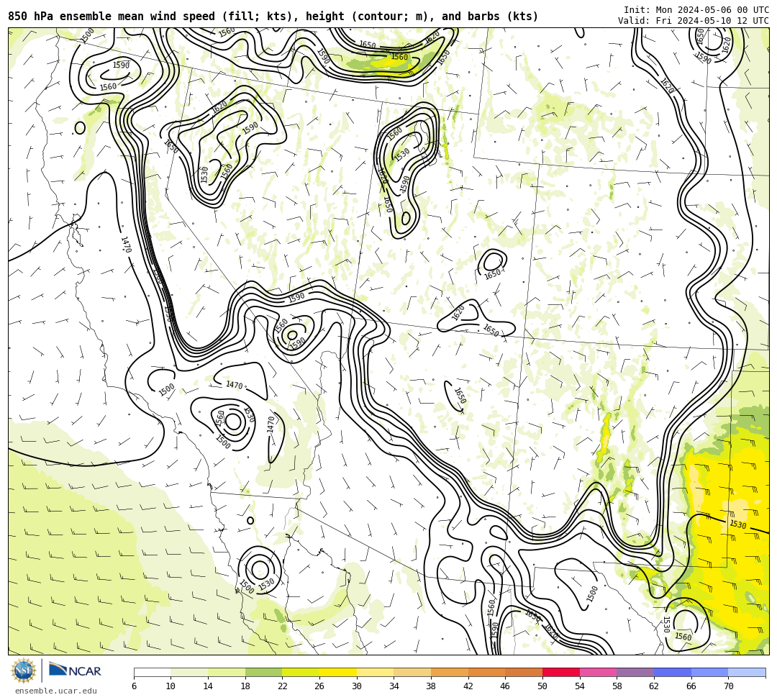Click the colorbar tick label 34

pyautogui.click(x=394, y=686)
